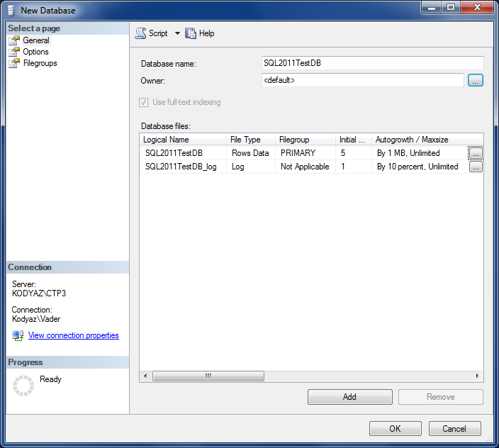499x448 pixels.
Task: Click the Remove button
Action: pos(441,397)
